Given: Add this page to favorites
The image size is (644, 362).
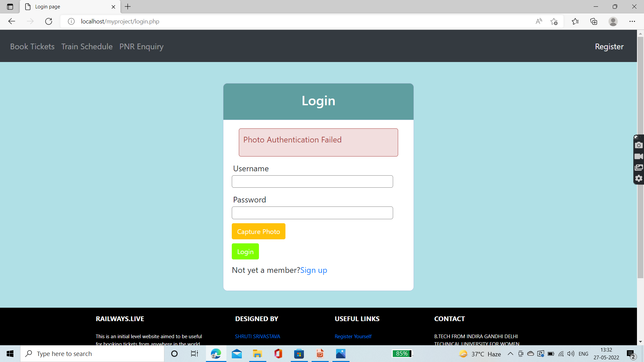Looking at the screenshot, I should pyautogui.click(x=554, y=21).
